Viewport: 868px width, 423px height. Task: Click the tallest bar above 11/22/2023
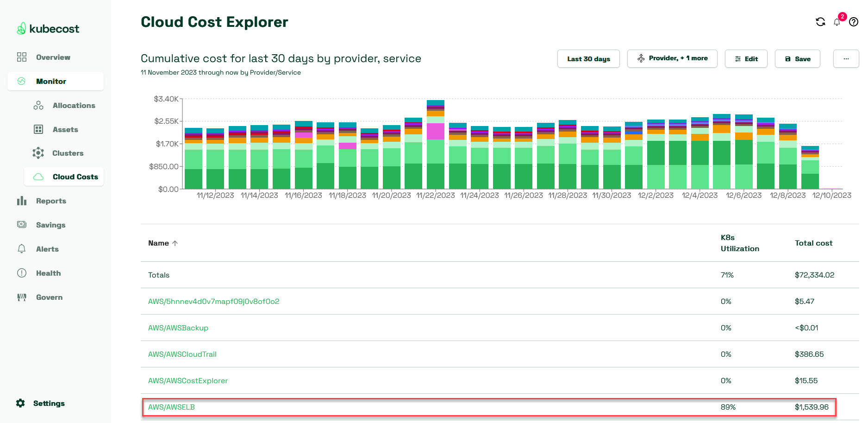(x=436, y=144)
